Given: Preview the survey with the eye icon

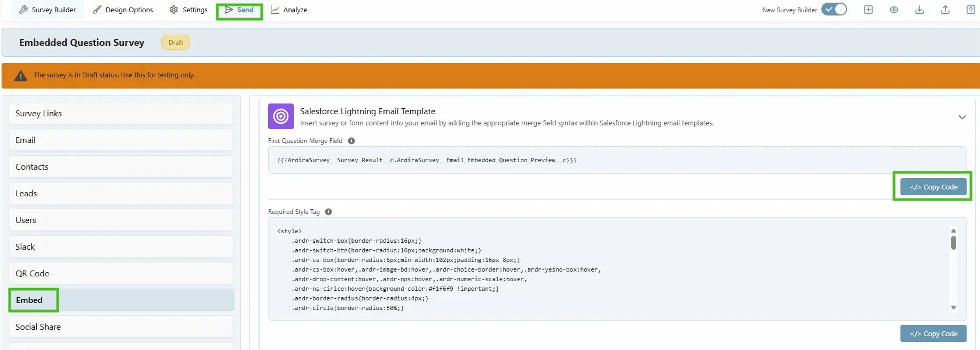Looking at the screenshot, I should coord(894,10).
